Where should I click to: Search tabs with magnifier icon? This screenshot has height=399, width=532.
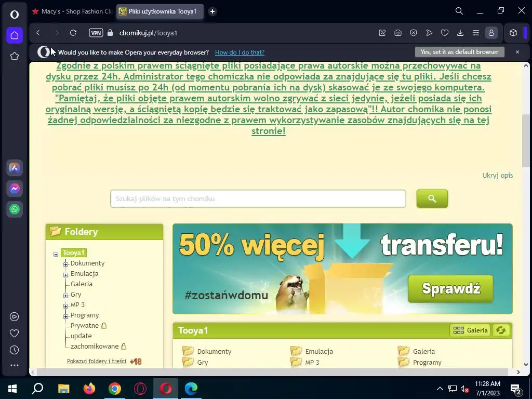pos(459,11)
